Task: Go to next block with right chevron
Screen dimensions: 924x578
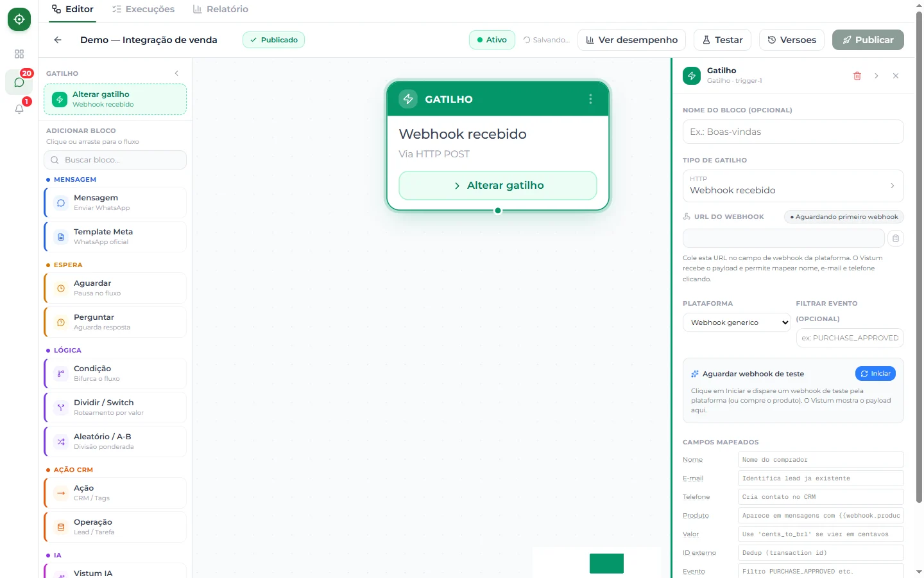Action: 877,76
